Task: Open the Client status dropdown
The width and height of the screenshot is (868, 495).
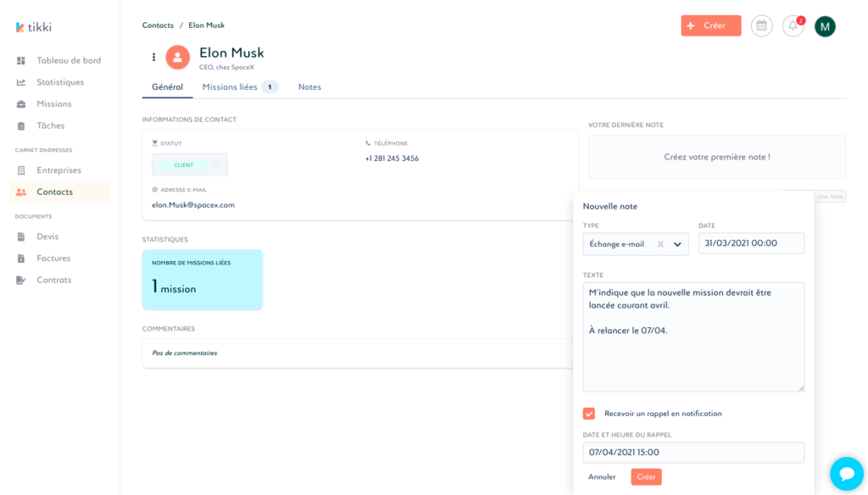Action: point(190,165)
